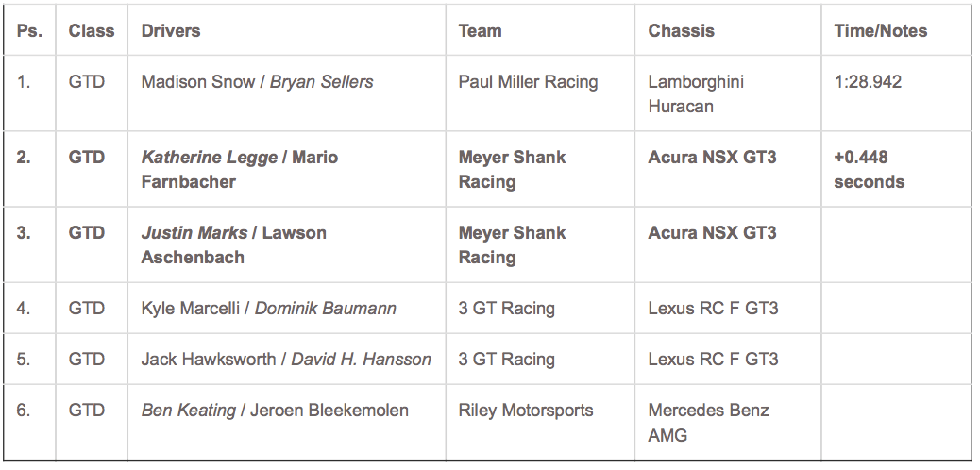Click the Ps. column header
Screen dimensions: 980x470
click(29, 31)
